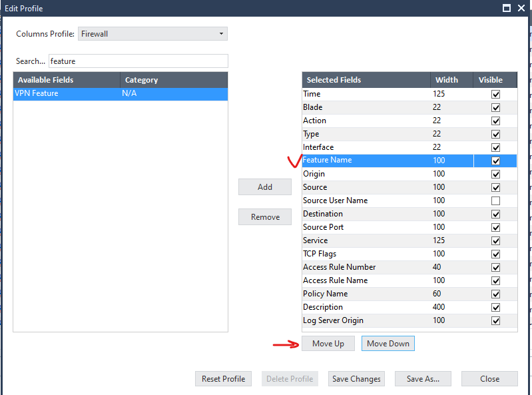Sort by Category column header

click(173, 80)
